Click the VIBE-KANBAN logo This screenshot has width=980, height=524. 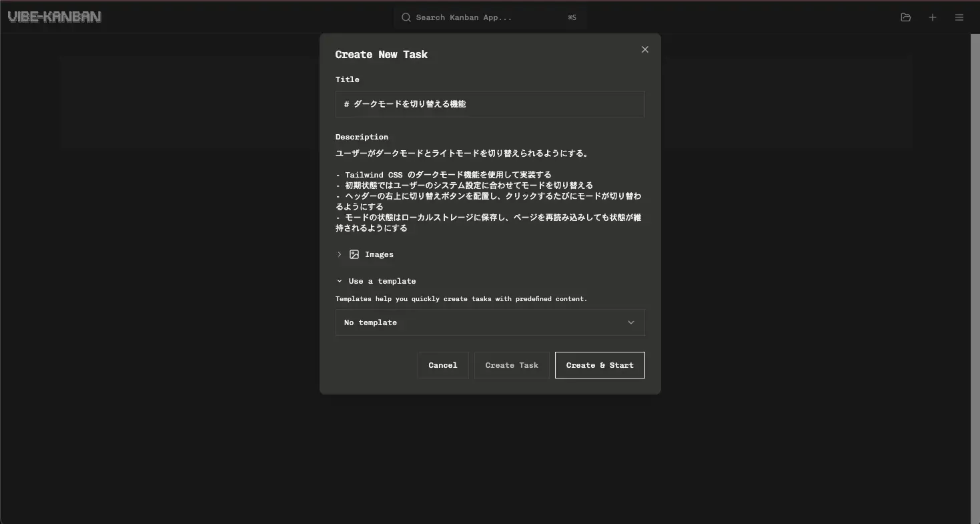54,17
